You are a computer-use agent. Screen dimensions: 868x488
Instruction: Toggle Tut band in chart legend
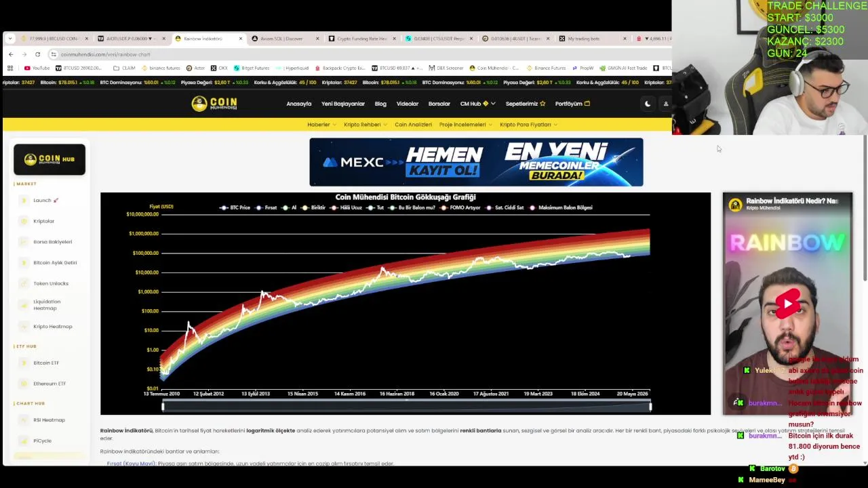376,207
